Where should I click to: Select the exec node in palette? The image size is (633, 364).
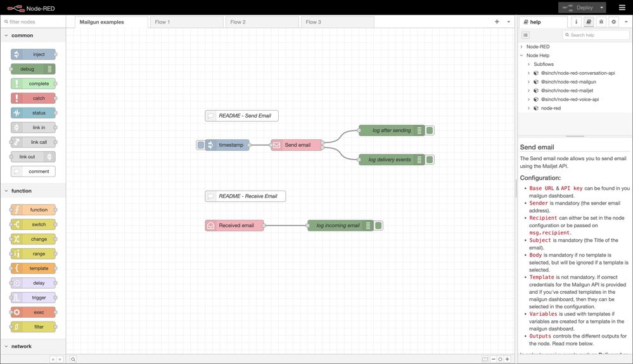tap(34, 312)
